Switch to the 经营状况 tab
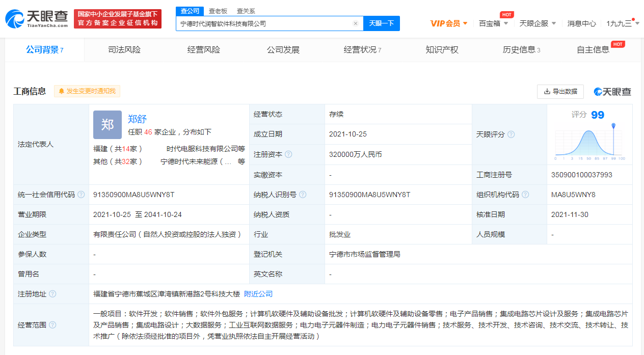Viewport: 644px width, 355px height. (x=363, y=50)
